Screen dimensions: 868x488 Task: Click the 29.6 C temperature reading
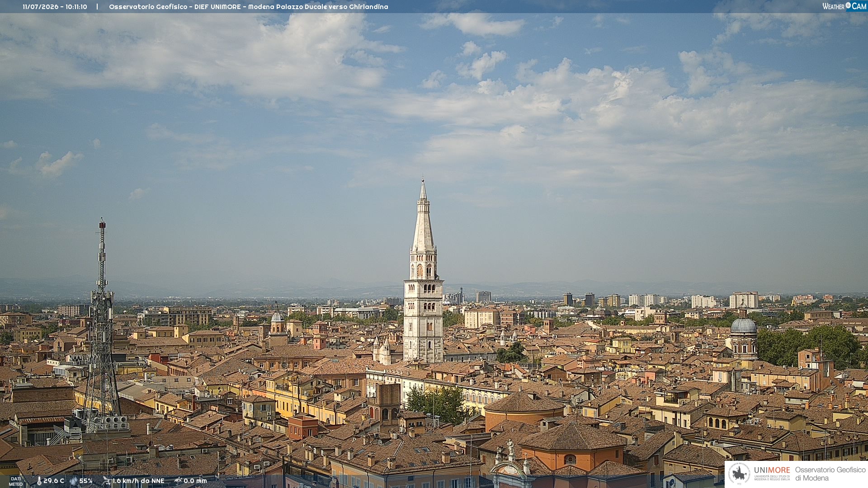click(54, 481)
